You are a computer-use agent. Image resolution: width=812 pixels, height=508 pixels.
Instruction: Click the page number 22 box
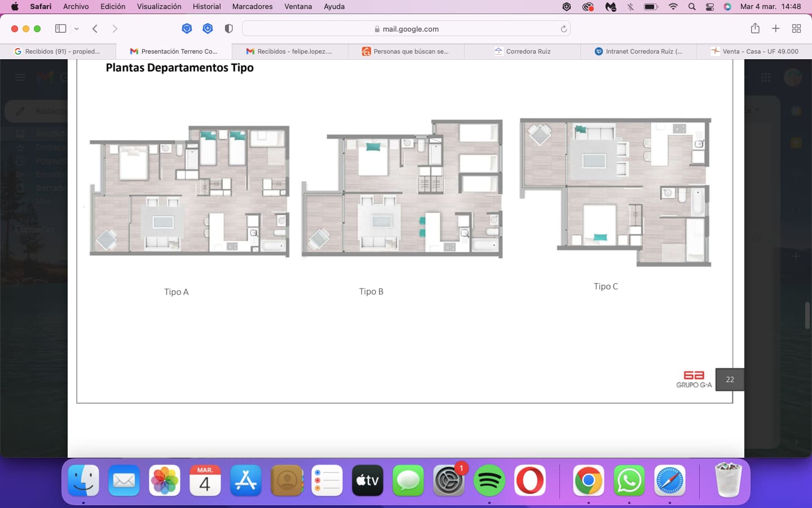pos(730,379)
